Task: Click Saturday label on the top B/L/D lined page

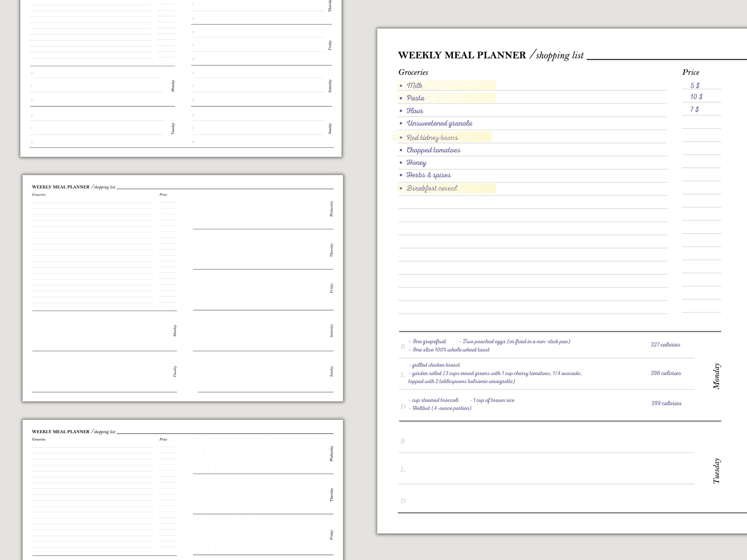Action: coord(330,86)
